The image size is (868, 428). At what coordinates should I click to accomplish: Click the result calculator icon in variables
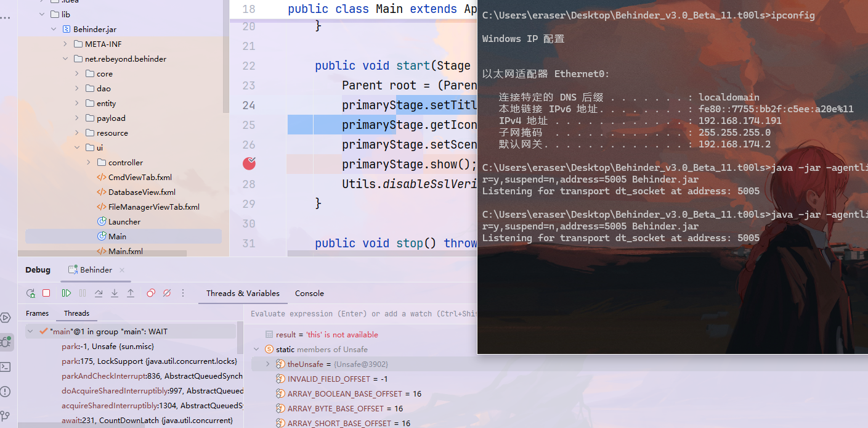tap(269, 334)
